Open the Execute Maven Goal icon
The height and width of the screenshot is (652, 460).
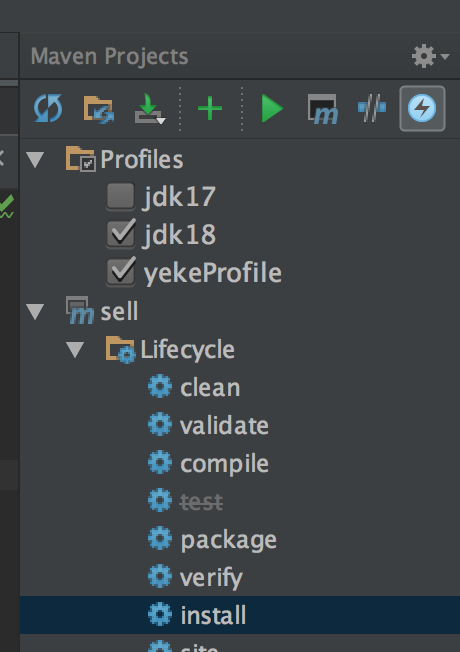[322, 109]
